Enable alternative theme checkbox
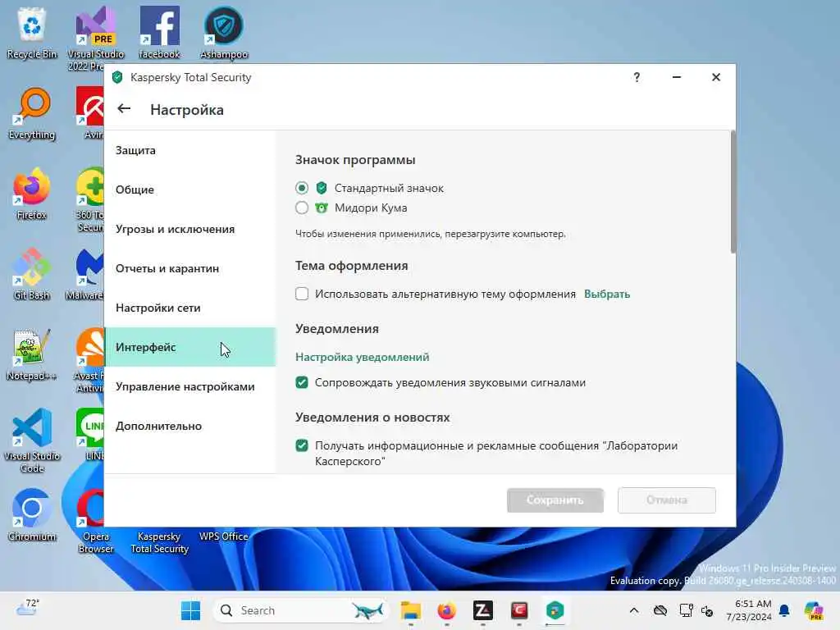Image resolution: width=840 pixels, height=630 pixels. (x=302, y=294)
